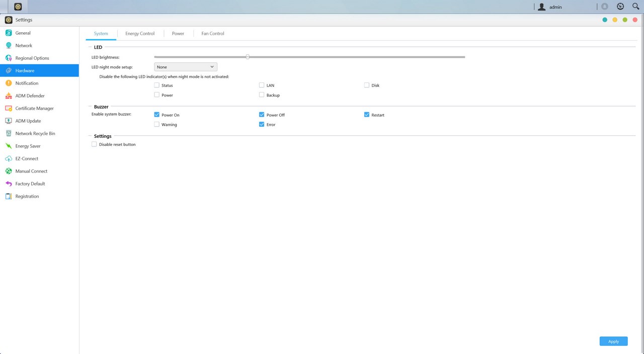The height and width of the screenshot is (354, 644).
Task: Click the "Settings" window title text
Action: (x=24, y=20)
